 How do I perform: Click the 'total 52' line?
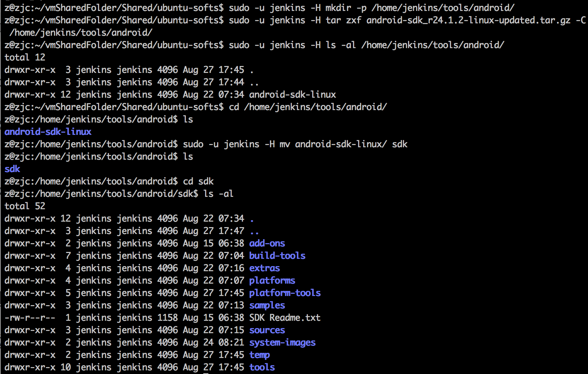click(25, 206)
